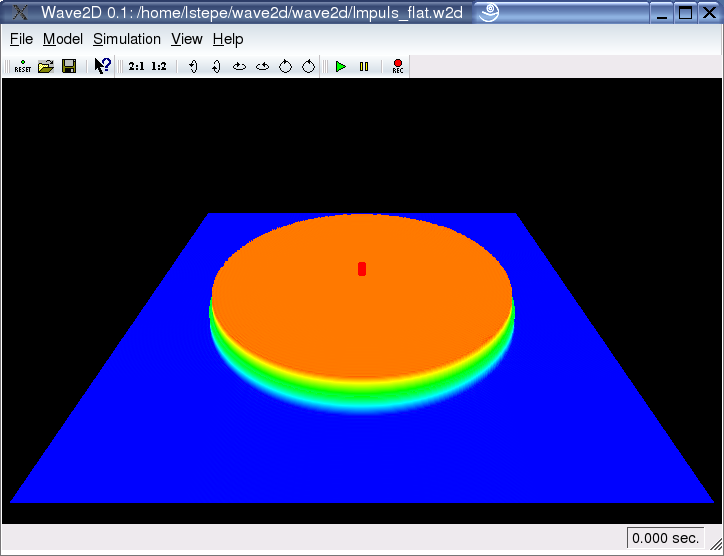Start the simulation with the green play button
Screen dimensions: 724x556
(341, 66)
